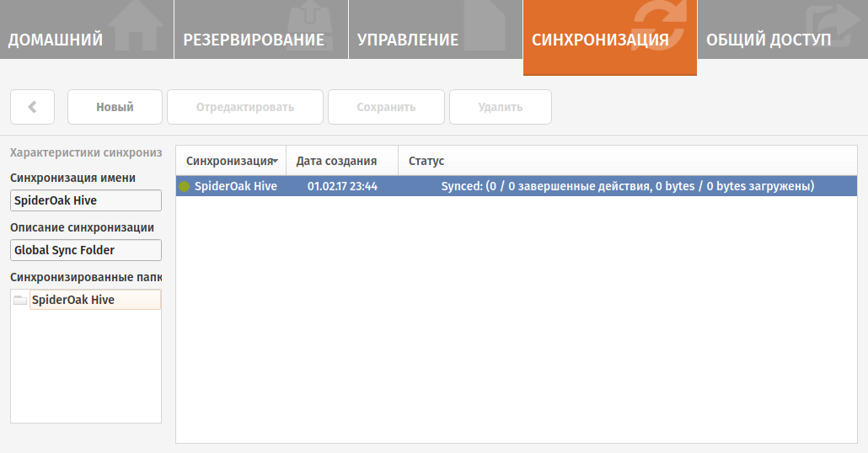This screenshot has height=453, width=868.
Task: Open the ДОМАШНИЙ tab
Action: click(87, 29)
